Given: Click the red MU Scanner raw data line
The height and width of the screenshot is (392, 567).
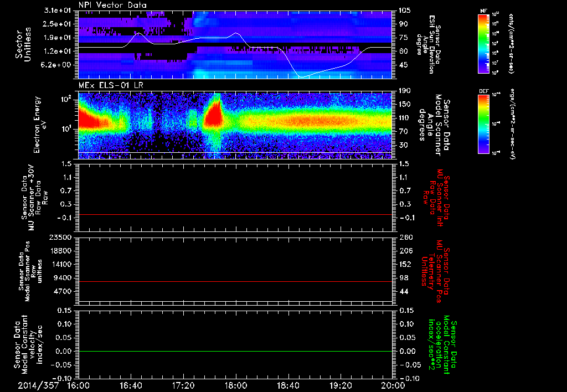Looking at the screenshot, I should pos(235,214).
